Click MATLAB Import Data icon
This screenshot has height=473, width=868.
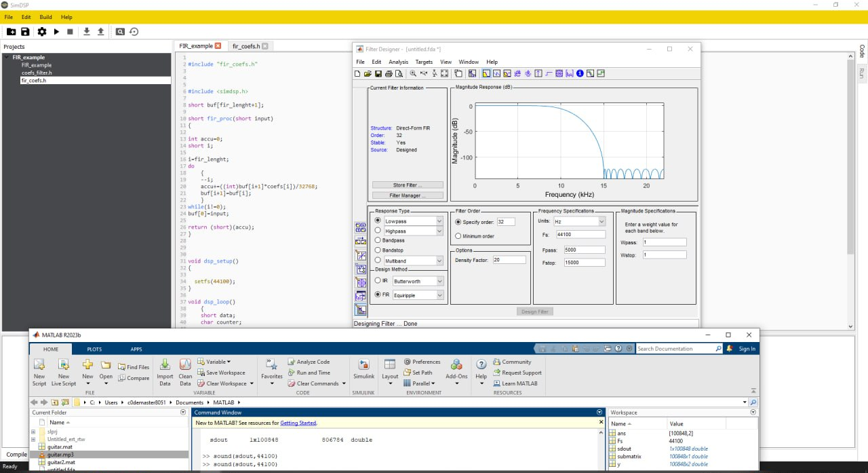(x=165, y=365)
